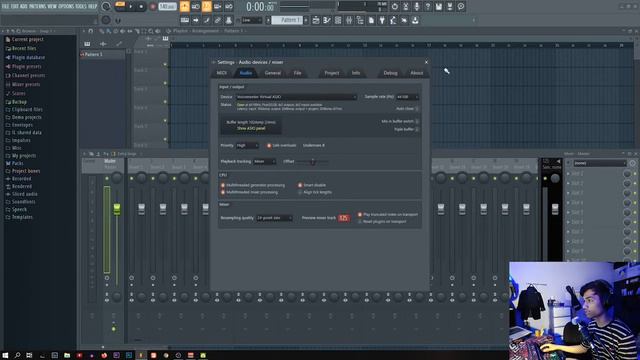Toggle the Smart disable option
The width and height of the screenshot is (640, 360).
click(x=300, y=185)
